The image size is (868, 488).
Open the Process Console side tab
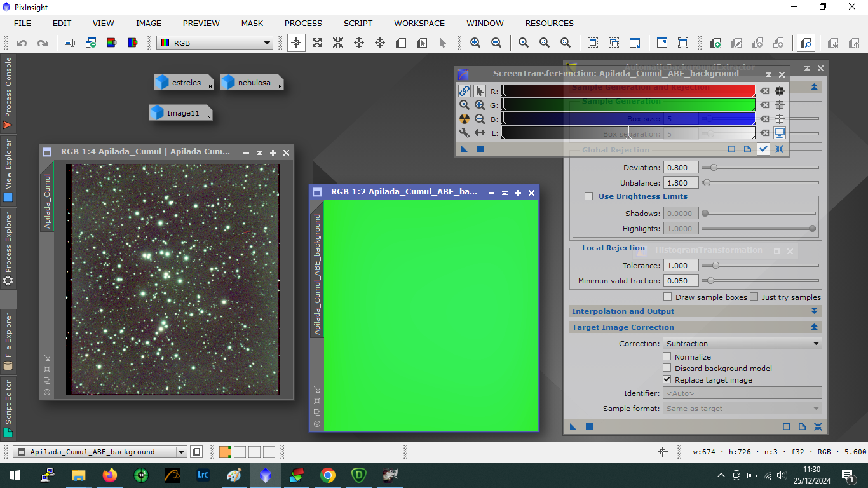point(8,93)
